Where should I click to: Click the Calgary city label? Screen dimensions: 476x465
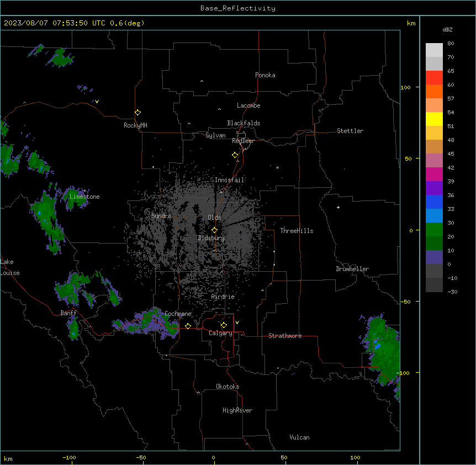pyautogui.click(x=221, y=333)
